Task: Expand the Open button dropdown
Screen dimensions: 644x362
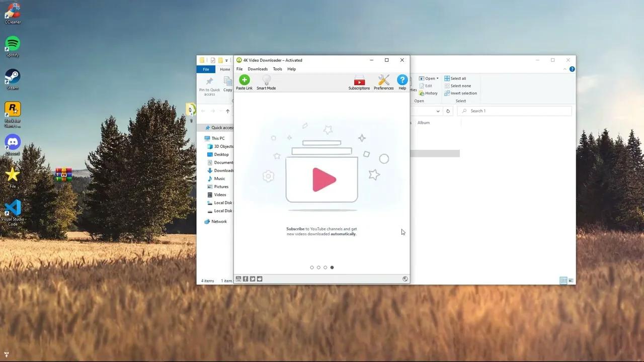Action: pyautogui.click(x=437, y=78)
